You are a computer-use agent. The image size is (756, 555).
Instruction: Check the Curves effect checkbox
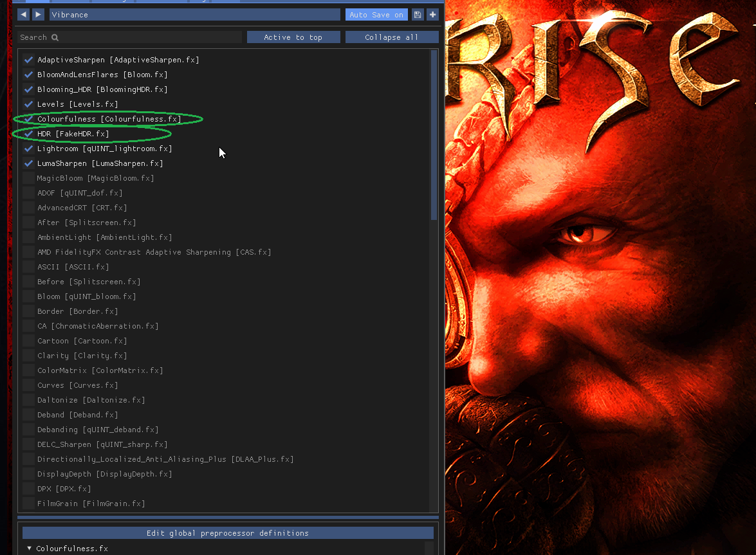point(28,385)
